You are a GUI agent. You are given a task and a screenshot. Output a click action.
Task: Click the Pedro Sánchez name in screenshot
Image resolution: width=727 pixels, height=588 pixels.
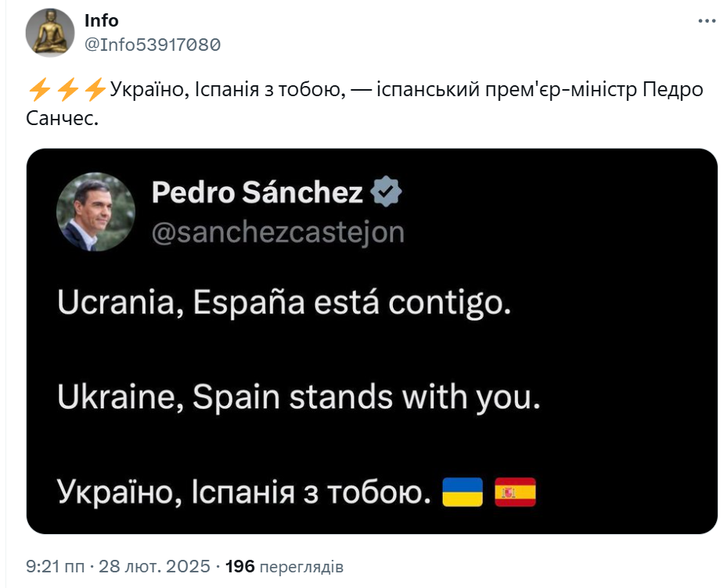pyautogui.click(x=257, y=192)
